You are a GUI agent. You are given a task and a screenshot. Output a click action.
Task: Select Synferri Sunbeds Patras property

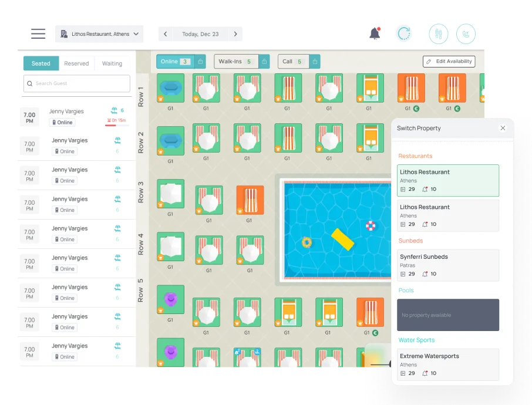[x=448, y=265]
